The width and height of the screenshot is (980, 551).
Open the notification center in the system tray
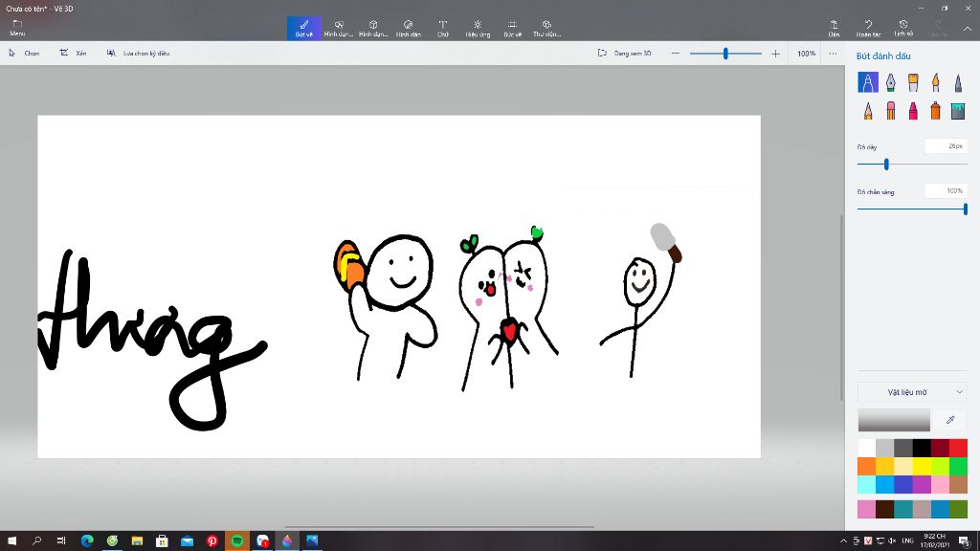[x=965, y=541]
